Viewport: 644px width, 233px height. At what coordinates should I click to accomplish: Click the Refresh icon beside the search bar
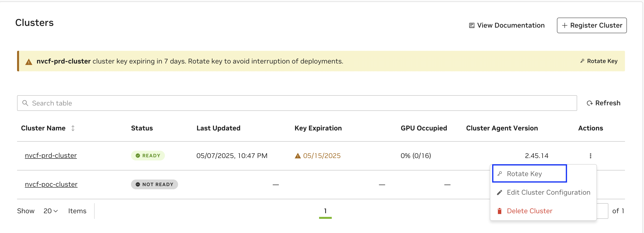[590, 103]
